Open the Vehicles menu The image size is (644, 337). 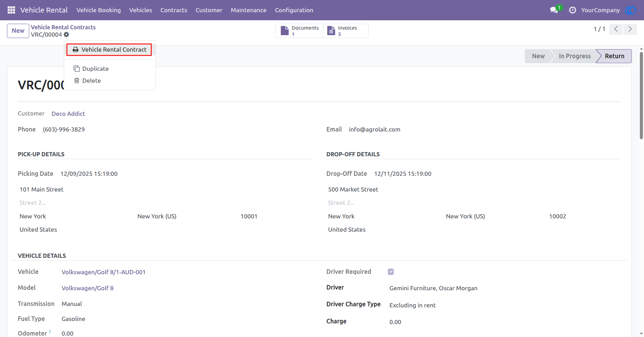140,10
